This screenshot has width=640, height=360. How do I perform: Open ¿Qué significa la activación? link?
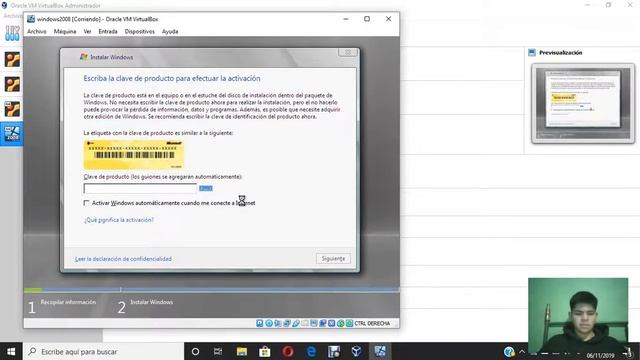tap(119, 220)
